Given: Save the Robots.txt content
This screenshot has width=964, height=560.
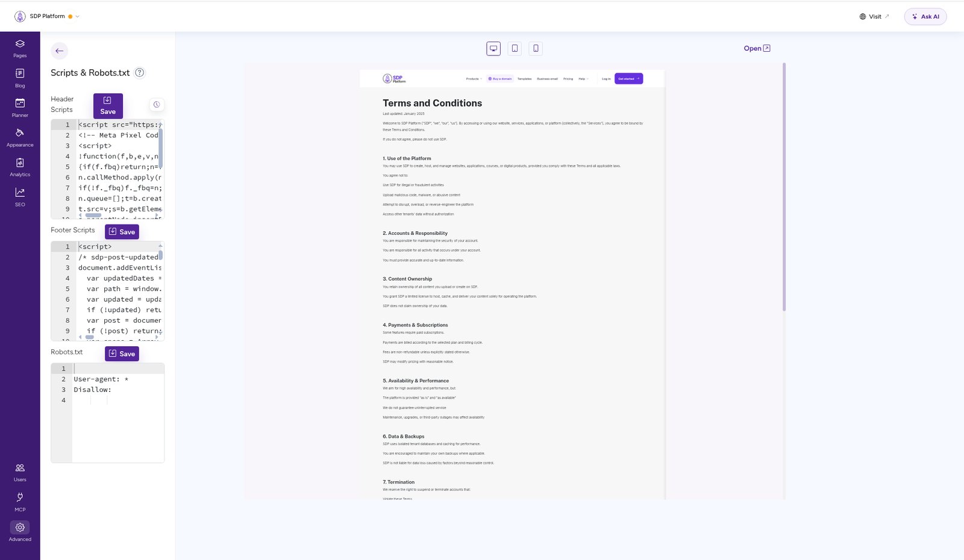Looking at the screenshot, I should pos(122,353).
